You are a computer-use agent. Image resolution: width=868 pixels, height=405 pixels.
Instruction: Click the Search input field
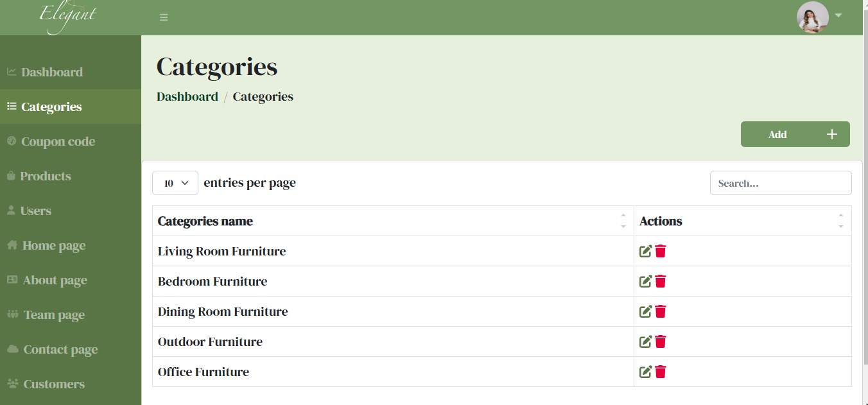pos(781,183)
